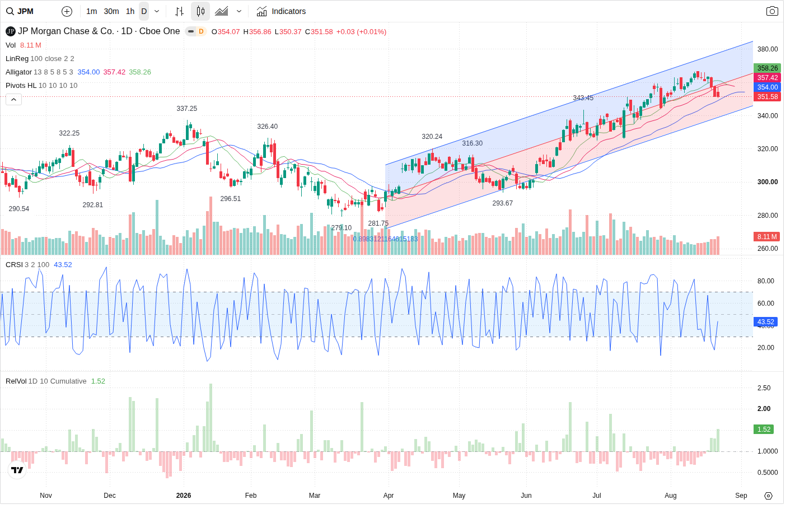Expand the chart style dropdown chevron
Viewport: 795px width, 532px height.
(x=239, y=11)
